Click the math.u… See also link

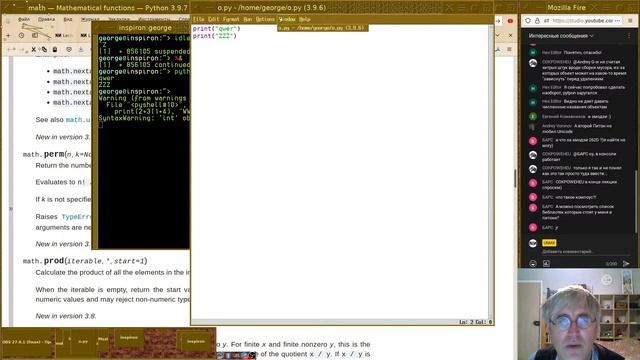tap(78, 120)
